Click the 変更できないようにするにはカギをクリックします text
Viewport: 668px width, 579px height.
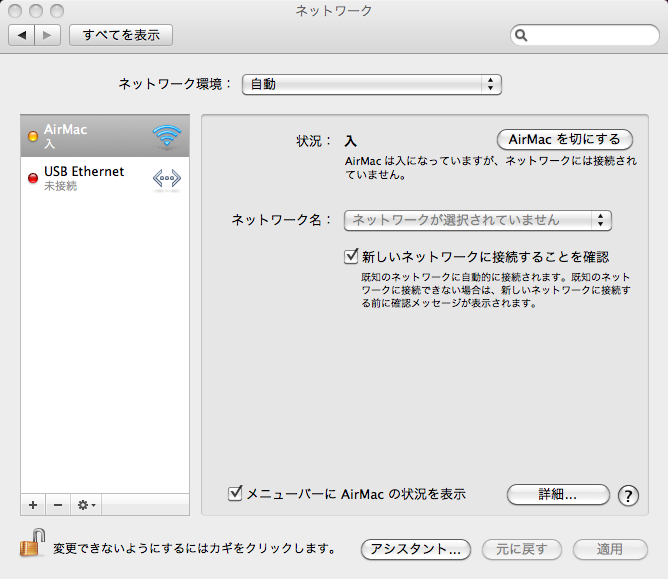coord(195,548)
